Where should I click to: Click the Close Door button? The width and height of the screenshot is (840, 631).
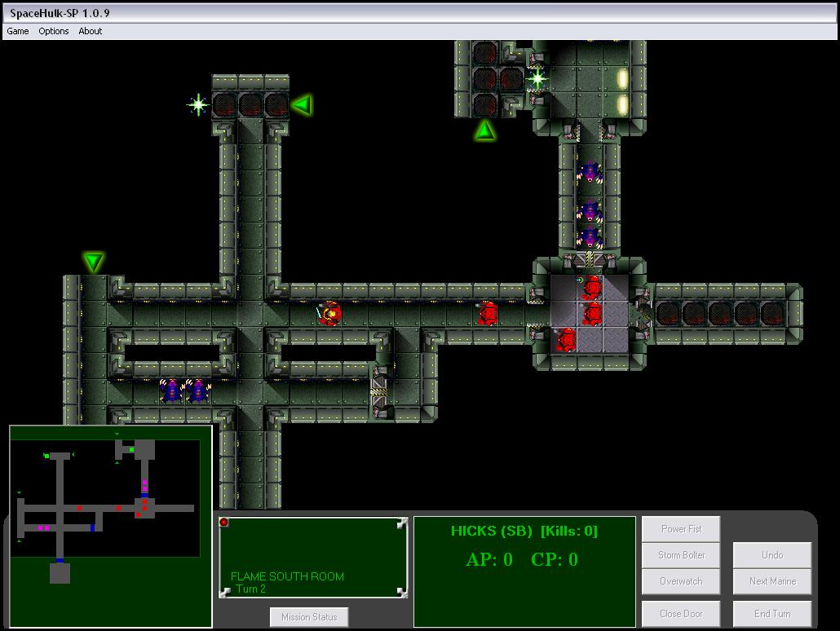[681, 614]
